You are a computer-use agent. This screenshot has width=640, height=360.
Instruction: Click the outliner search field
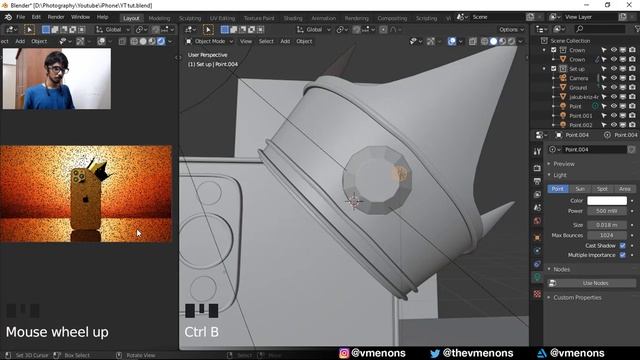tap(600, 29)
